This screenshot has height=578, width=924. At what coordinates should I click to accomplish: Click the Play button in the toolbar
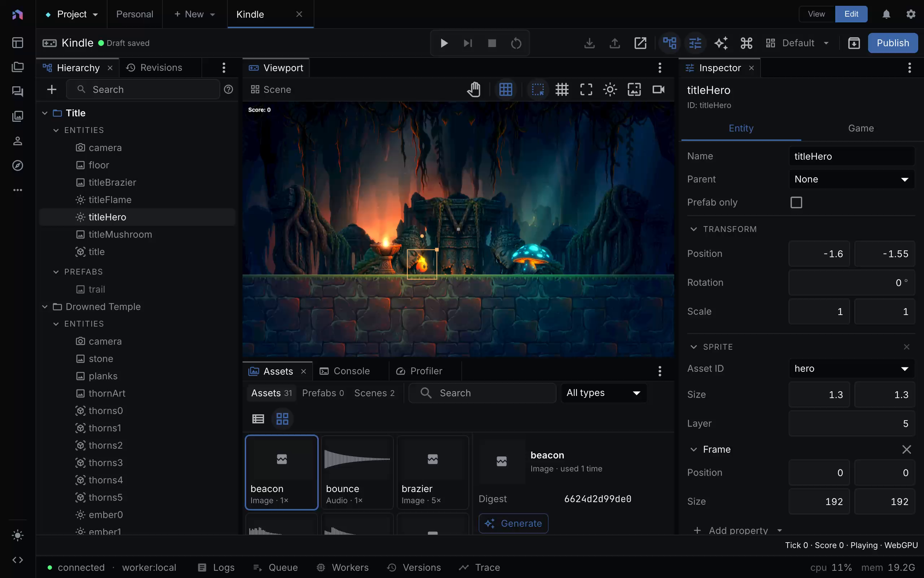click(x=444, y=43)
